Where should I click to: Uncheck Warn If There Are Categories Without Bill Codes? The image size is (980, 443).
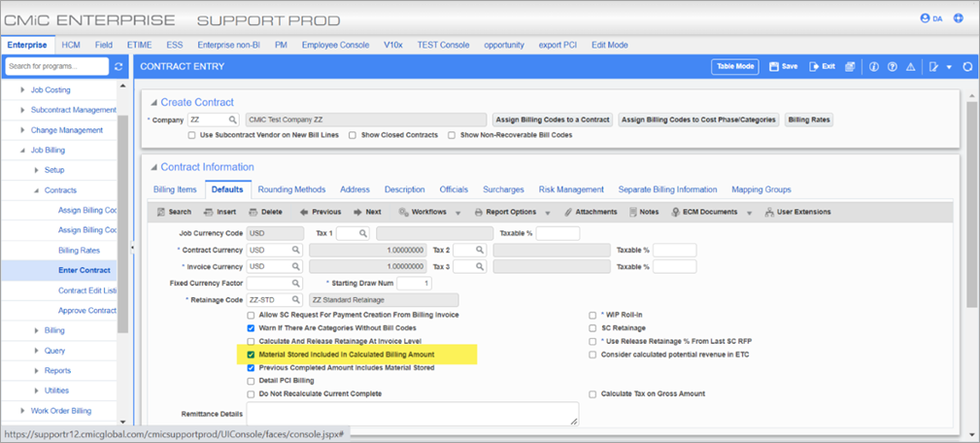[252, 328]
